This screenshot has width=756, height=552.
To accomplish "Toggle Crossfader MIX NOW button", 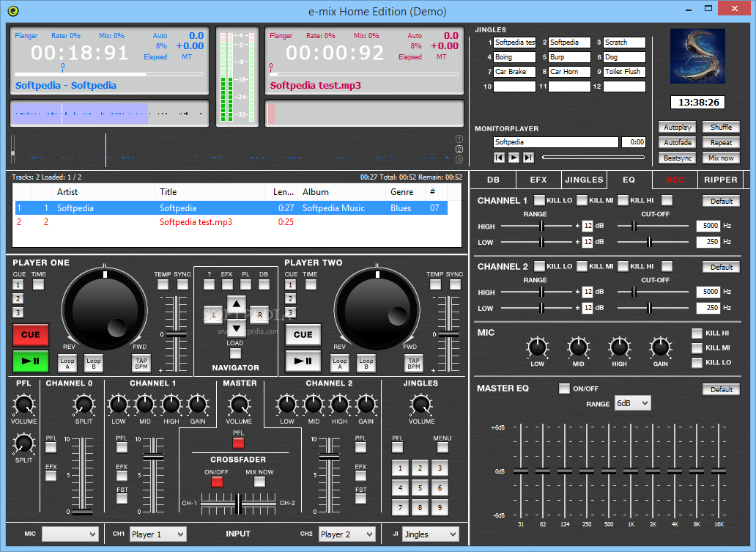I will (259, 482).
